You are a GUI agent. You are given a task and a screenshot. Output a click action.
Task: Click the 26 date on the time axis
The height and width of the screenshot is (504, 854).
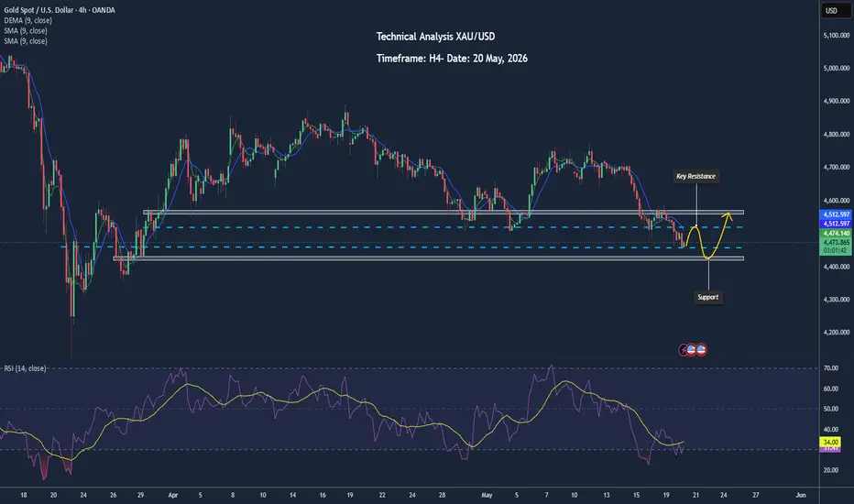click(x=114, y=495)
